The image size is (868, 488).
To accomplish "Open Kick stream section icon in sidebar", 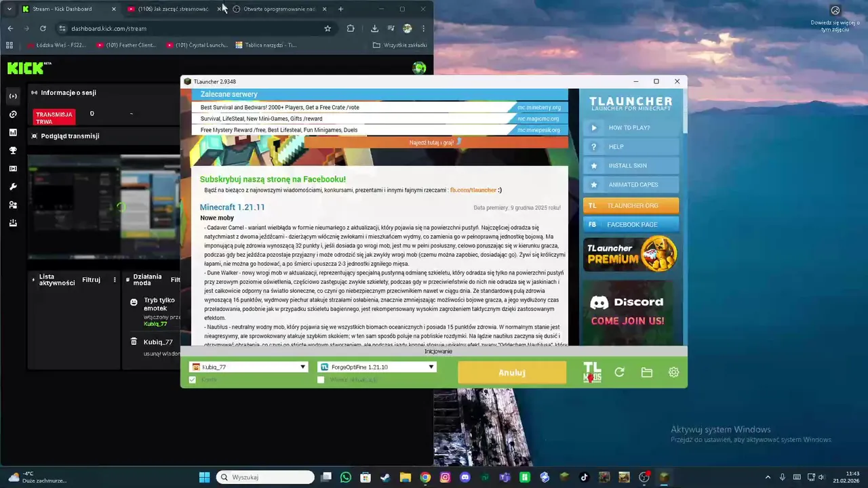I will coord(13,96).
